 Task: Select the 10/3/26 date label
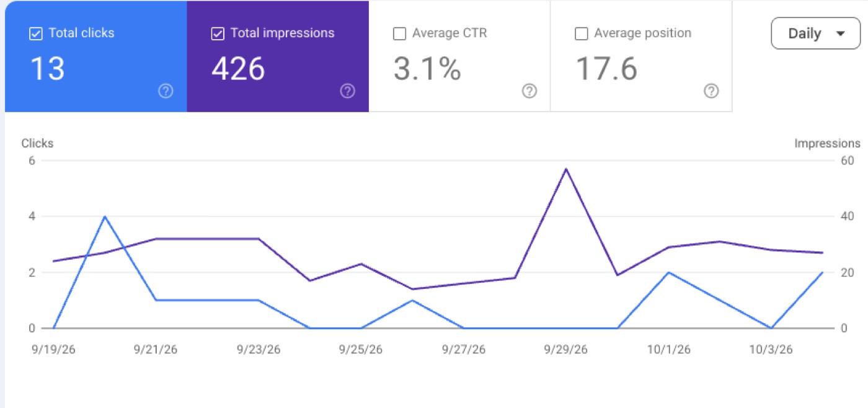point(771,350)
